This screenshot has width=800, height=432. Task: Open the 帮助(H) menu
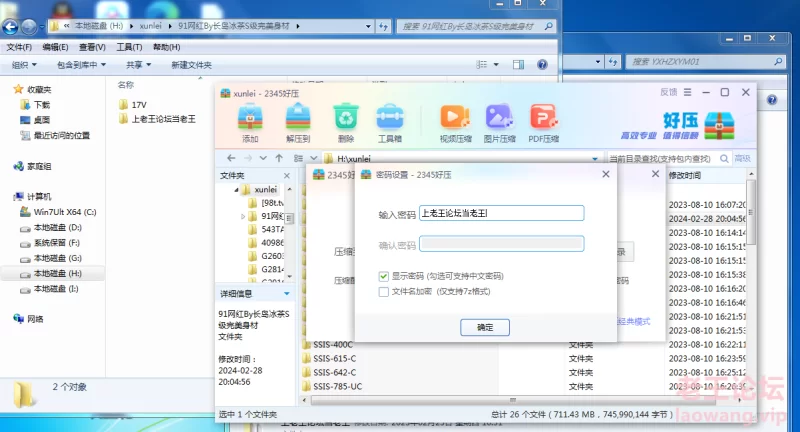[166, 47]
